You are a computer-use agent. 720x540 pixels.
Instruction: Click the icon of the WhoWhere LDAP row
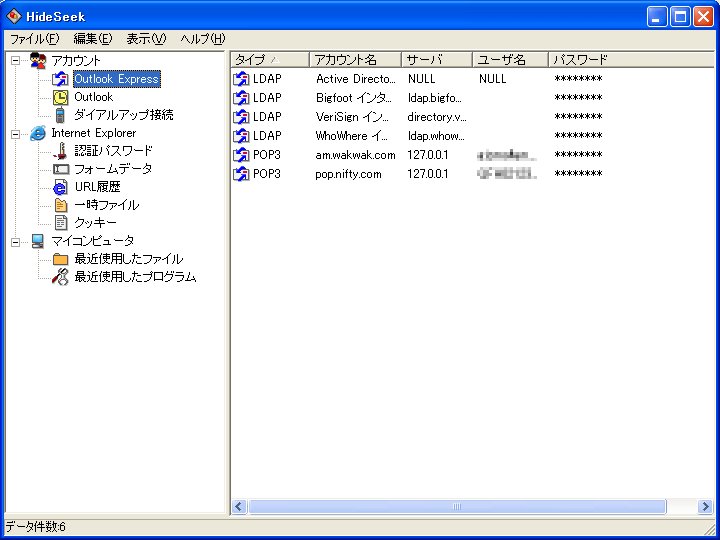[x=241, y=136]
